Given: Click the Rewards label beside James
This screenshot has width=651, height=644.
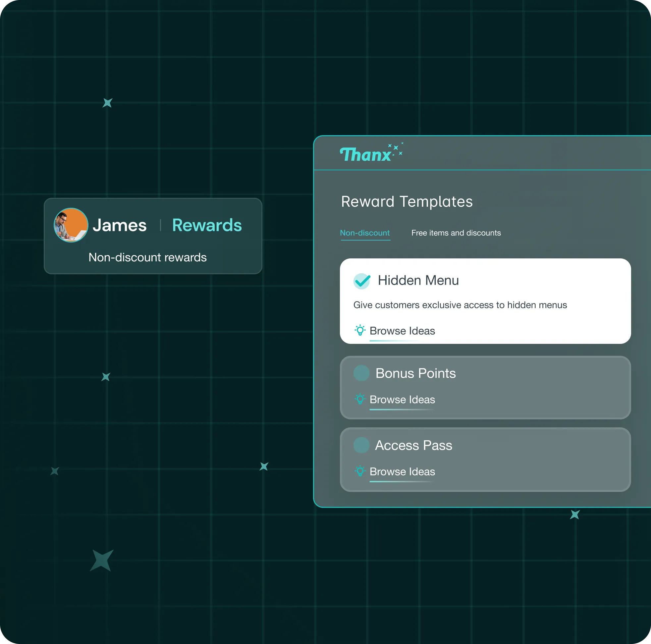Looking at the screenshot, I should [x=206, y=225].
